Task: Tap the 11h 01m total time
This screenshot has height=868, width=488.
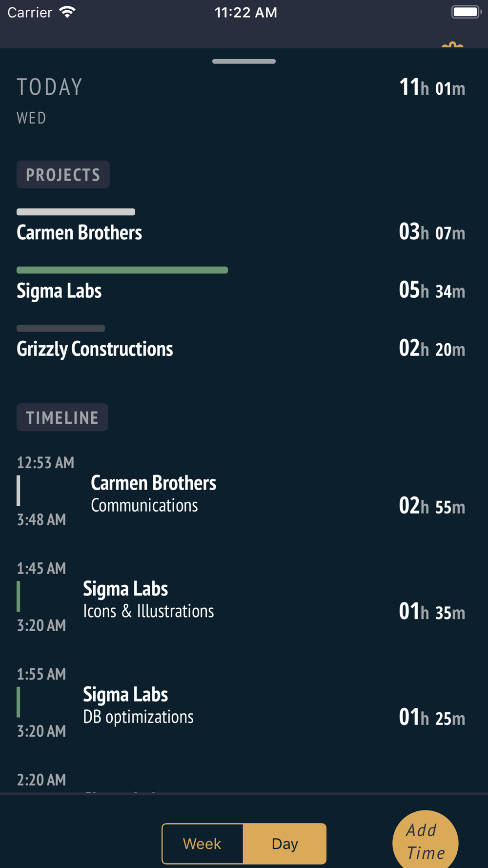Action: 432,88
